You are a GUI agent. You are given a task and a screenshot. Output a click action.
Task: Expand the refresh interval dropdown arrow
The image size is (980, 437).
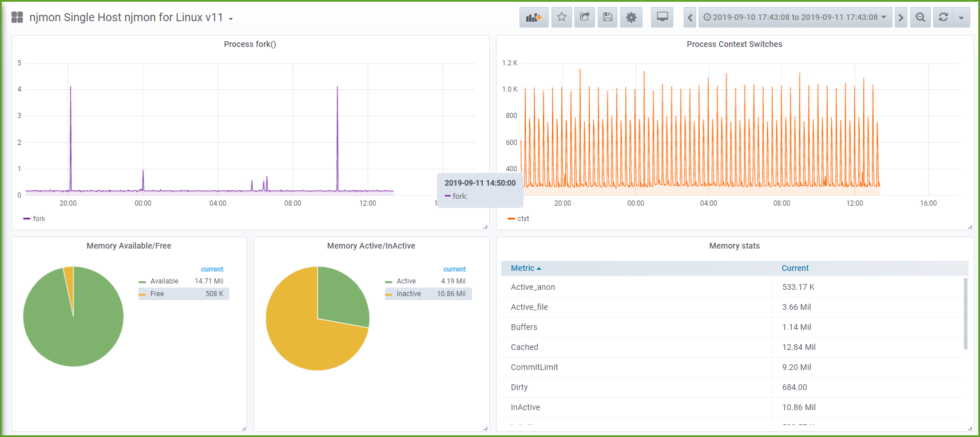(962, 17)
